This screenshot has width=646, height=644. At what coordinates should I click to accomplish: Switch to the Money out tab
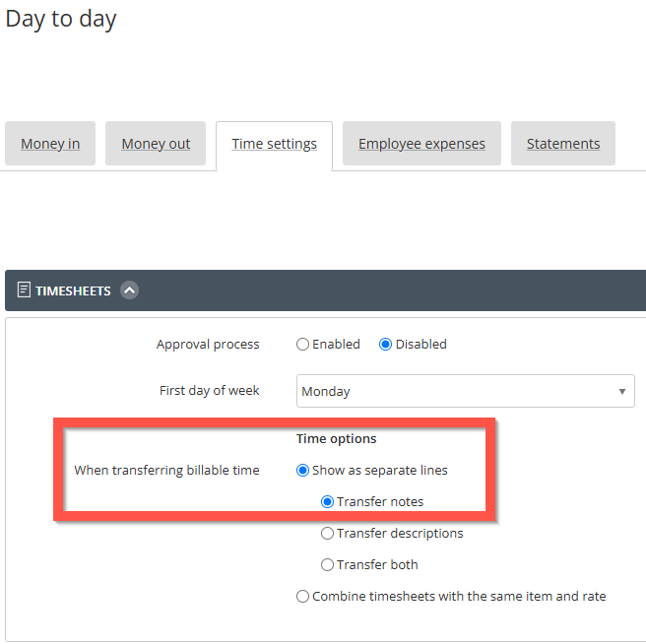156,144
